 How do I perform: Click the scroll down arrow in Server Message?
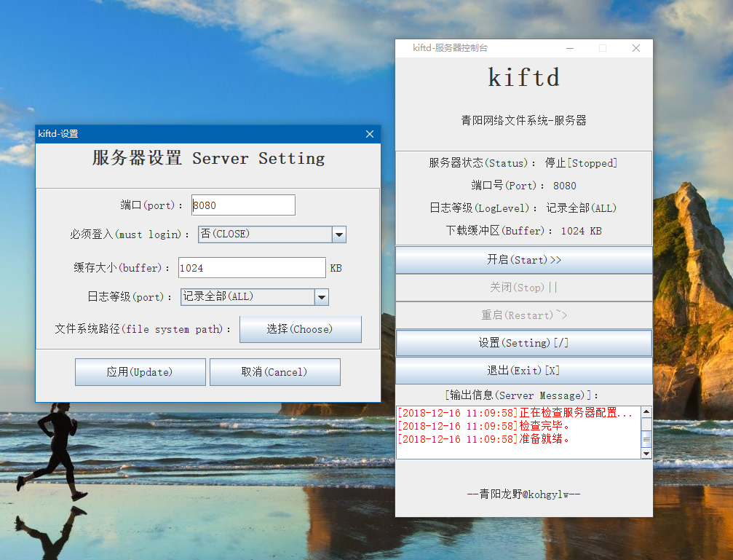coord(646,454)
